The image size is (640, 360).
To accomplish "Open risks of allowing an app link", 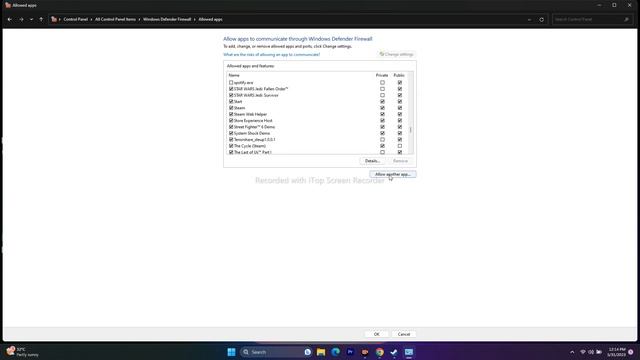I will pyautogui.click(x=271, y=54).
